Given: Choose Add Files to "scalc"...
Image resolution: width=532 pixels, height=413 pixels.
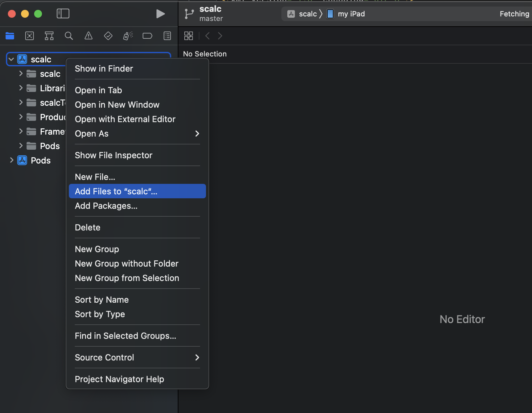Looking at the screenshot, I should click(137, 191).
